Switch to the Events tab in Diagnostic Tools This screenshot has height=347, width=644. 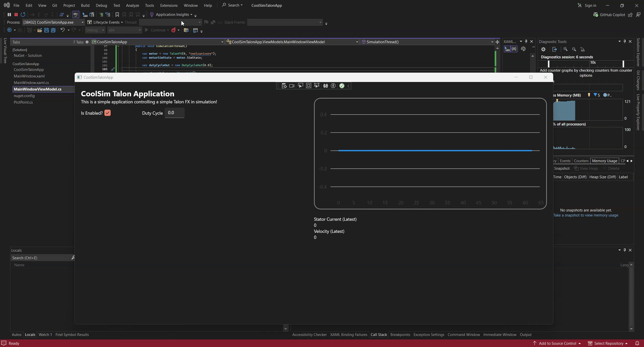click(x=565, y=161)
